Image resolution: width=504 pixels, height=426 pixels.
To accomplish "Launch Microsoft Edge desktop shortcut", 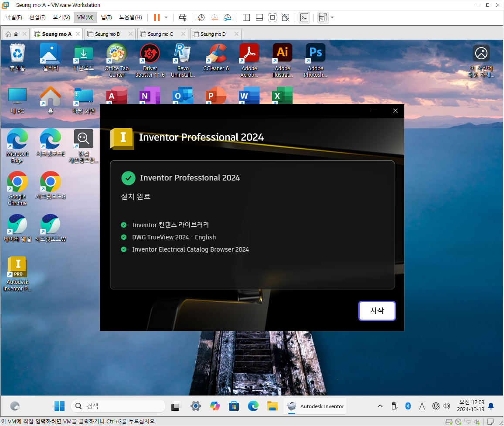I will point(17,146).
